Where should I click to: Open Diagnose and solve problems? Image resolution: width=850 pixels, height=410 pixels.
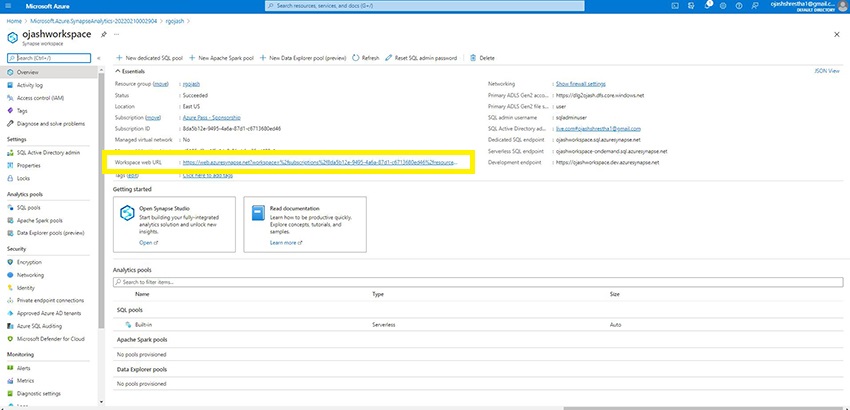pyautogui.click(x=49, y=124)
